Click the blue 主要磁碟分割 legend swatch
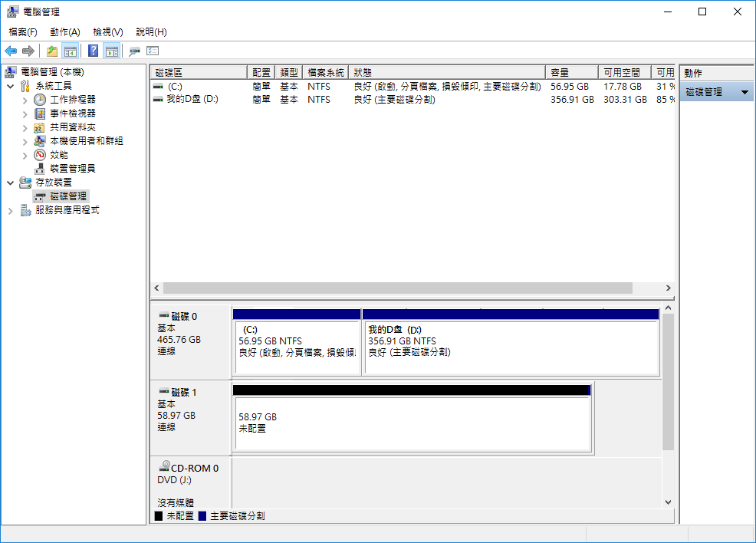 point(202,516)
